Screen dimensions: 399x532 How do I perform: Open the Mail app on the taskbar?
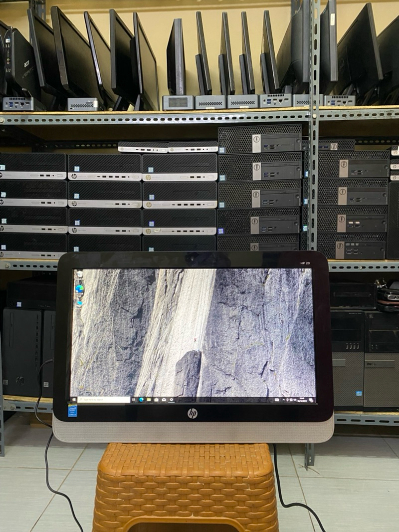164,400
